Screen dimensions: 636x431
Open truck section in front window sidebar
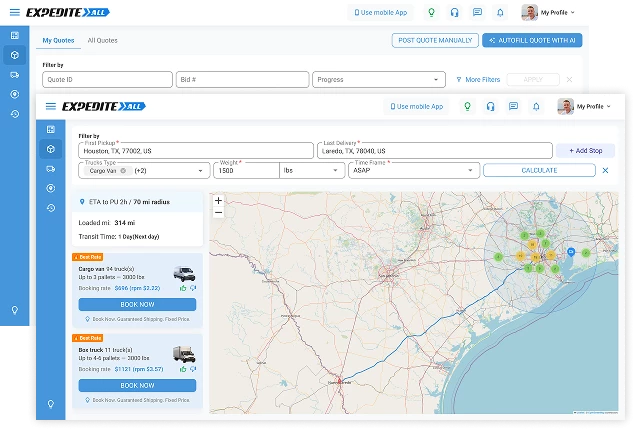tap(50, 168)
